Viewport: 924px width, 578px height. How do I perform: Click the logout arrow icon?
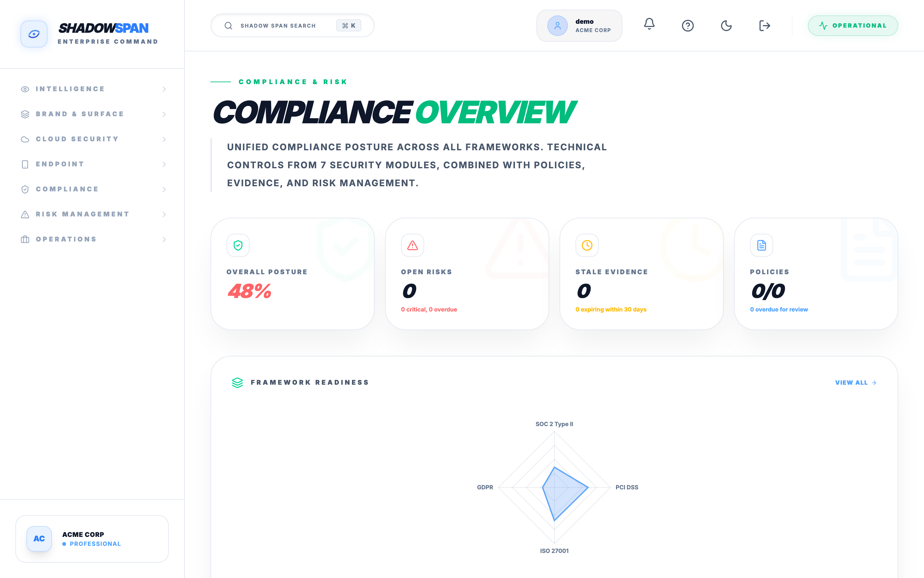(765, 26)
